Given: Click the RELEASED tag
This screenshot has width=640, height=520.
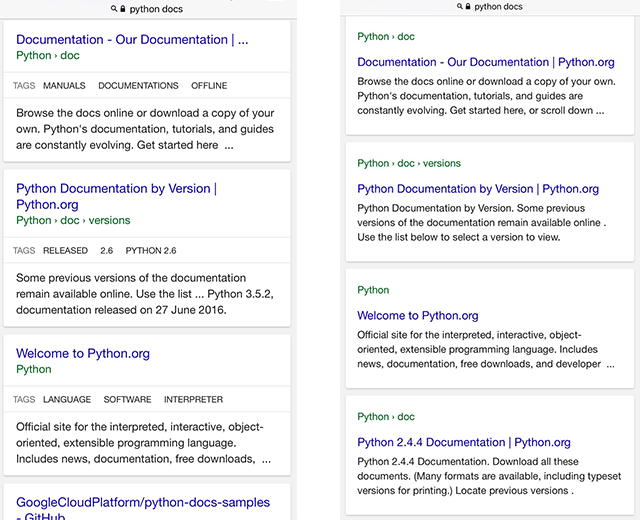Looking at the screenshot, I should click(65, 251).
